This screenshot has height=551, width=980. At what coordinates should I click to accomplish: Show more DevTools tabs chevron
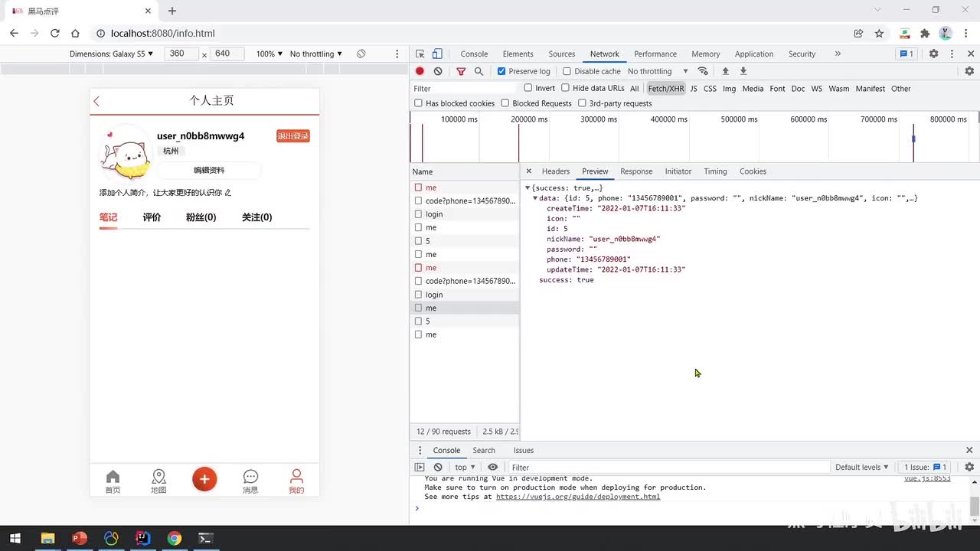click(838, 54)
